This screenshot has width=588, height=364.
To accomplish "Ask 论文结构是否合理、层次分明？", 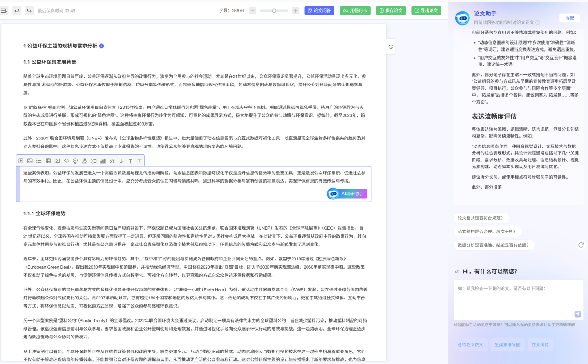I will (x=488, y=232).
